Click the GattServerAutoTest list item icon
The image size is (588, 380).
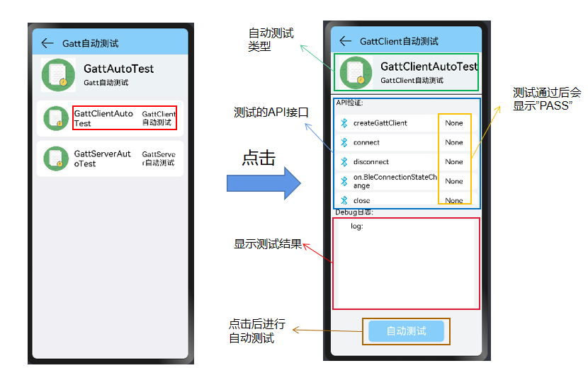tap(55, 158)
